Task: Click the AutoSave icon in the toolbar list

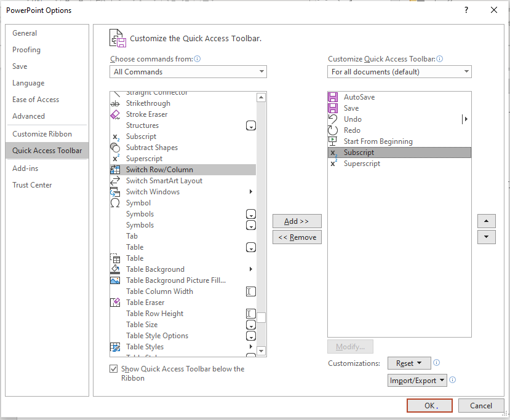Action: (333, 97)
